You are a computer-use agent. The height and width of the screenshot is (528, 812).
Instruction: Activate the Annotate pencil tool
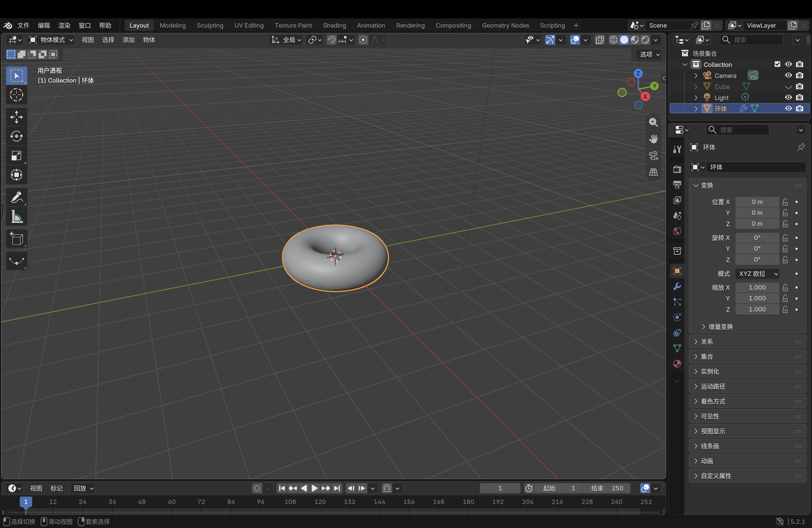click(16, 197)
